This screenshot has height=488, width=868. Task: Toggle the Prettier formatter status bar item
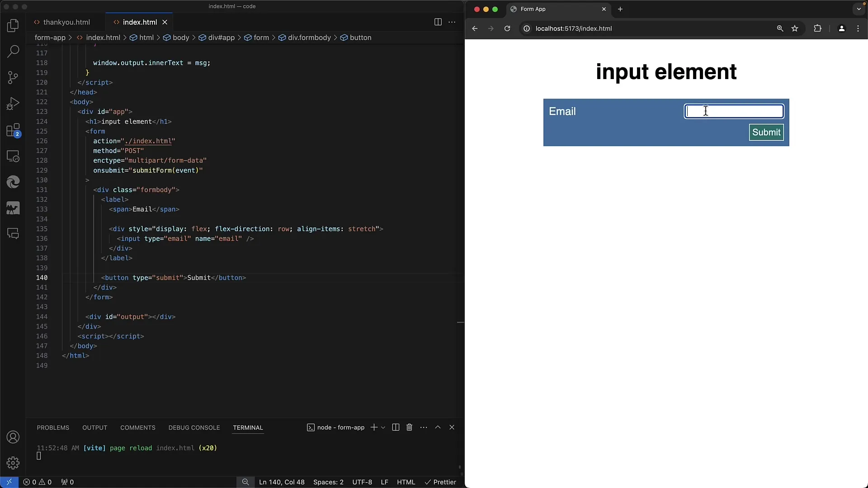pyautogui.click(x=440, y=481)
